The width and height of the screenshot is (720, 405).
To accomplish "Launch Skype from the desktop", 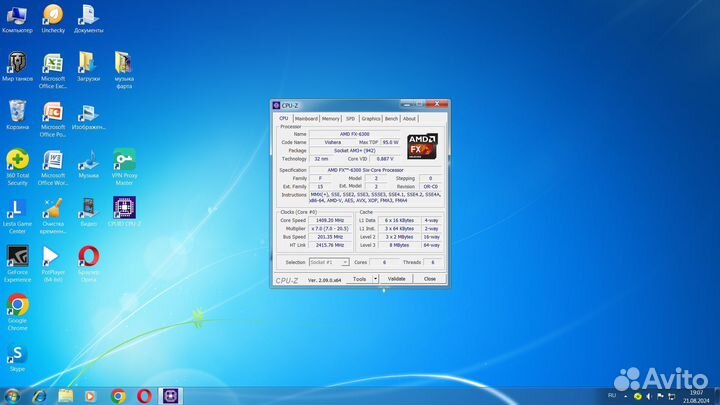I will 17,353.
